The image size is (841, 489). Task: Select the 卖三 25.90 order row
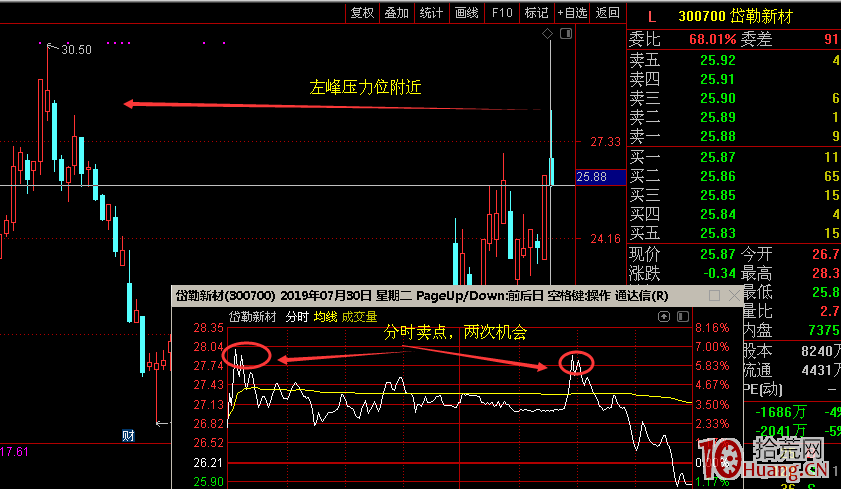tap(734, 98)
